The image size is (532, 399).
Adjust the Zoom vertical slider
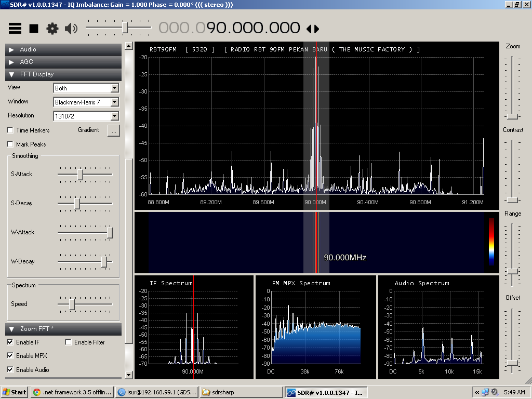(512, 116)
